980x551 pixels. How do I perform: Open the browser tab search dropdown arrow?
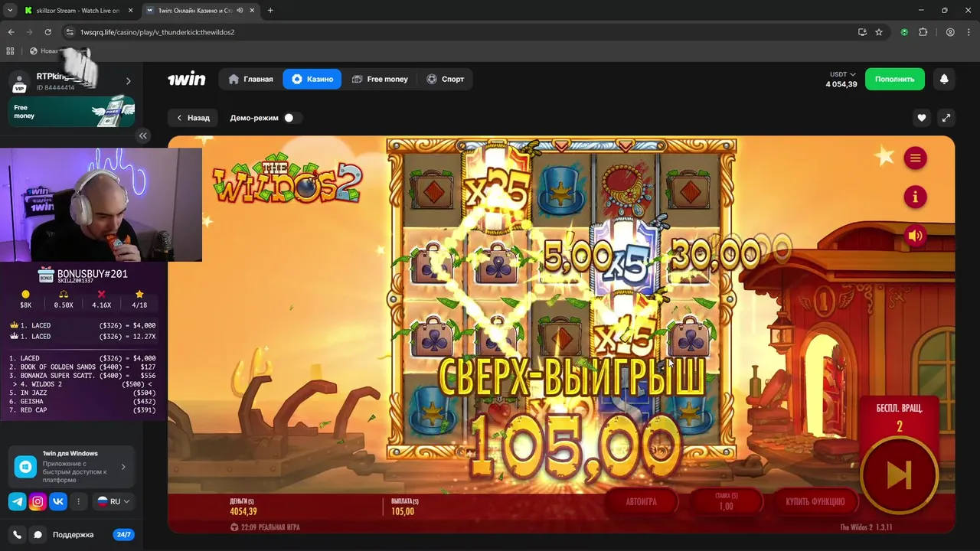tap(10, 10)
